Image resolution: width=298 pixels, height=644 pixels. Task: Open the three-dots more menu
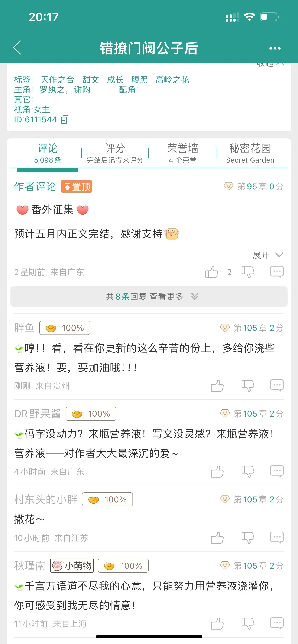click(275, 48)
